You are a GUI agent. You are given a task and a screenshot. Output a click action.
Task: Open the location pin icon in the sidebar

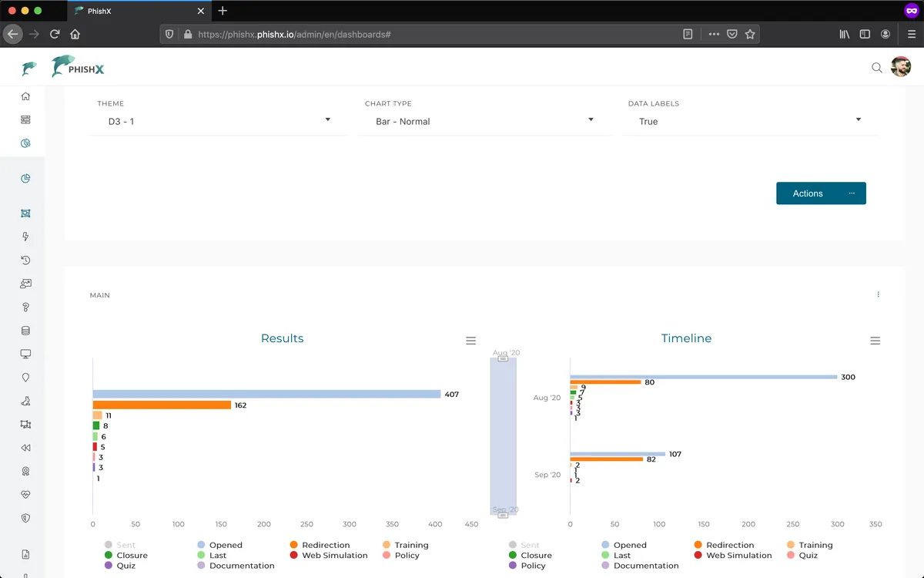25,378
